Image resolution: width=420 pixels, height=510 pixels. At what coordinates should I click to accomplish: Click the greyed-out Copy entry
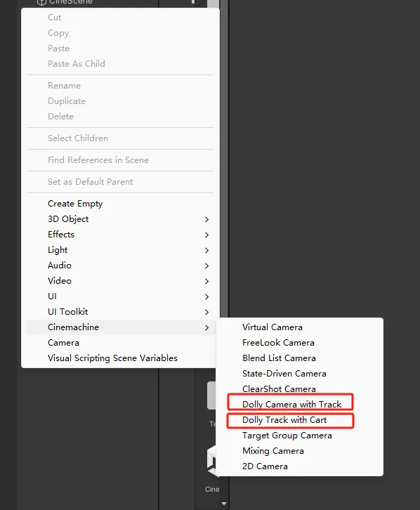[x=120, y=33]
